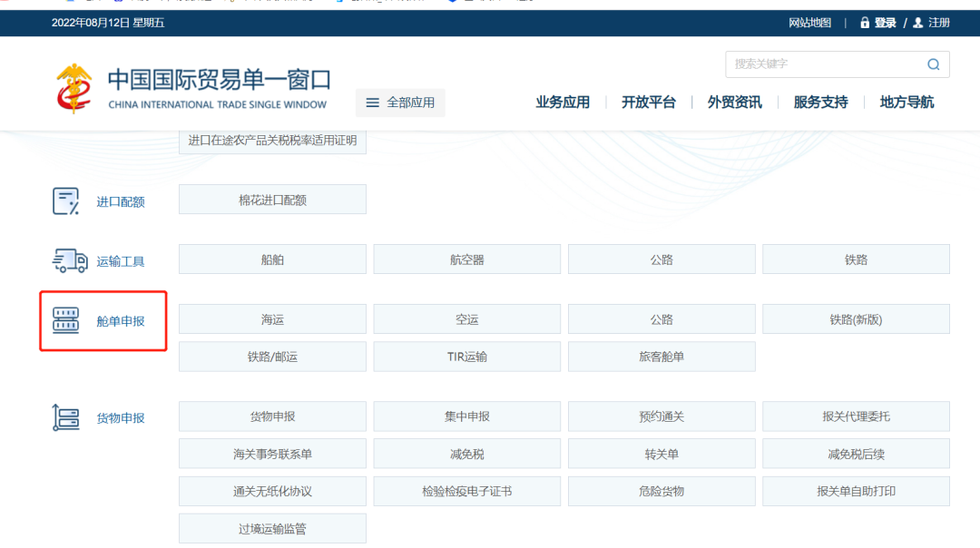
Task: Open the 开放平台 navigation menu
Action: pos(648,103)
